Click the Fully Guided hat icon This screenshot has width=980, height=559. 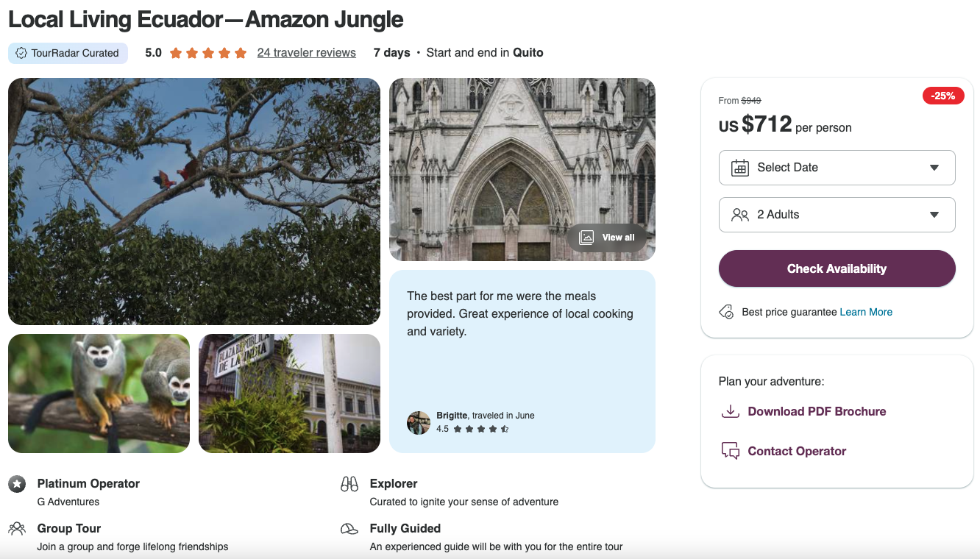[349, 528]
